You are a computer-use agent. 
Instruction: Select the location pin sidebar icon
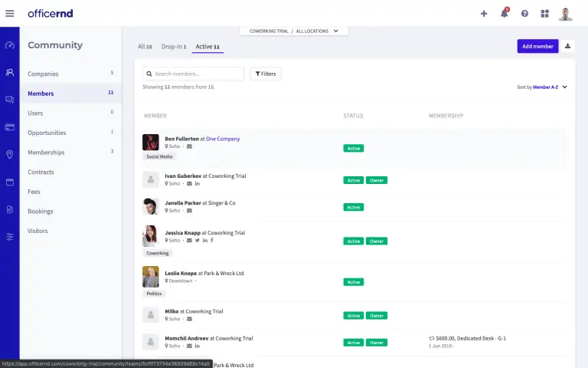point(9,154)
